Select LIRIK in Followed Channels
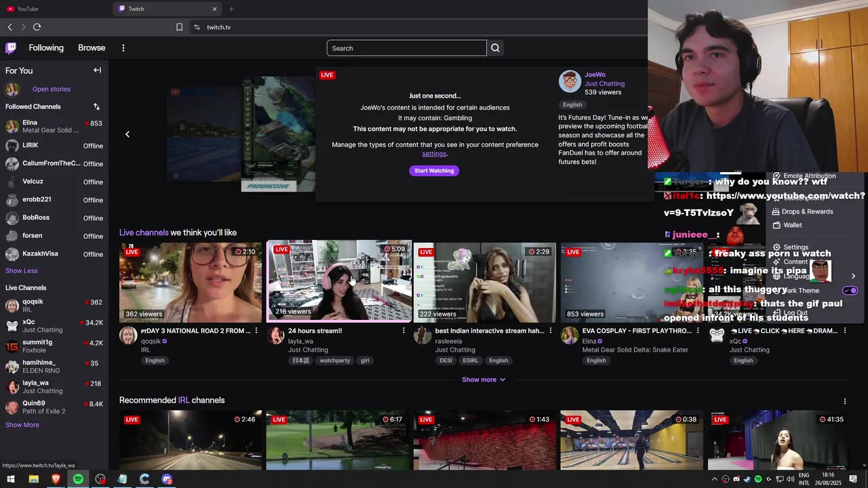The height and width of the screenshot is (488, 868). (x=54, y=146)
